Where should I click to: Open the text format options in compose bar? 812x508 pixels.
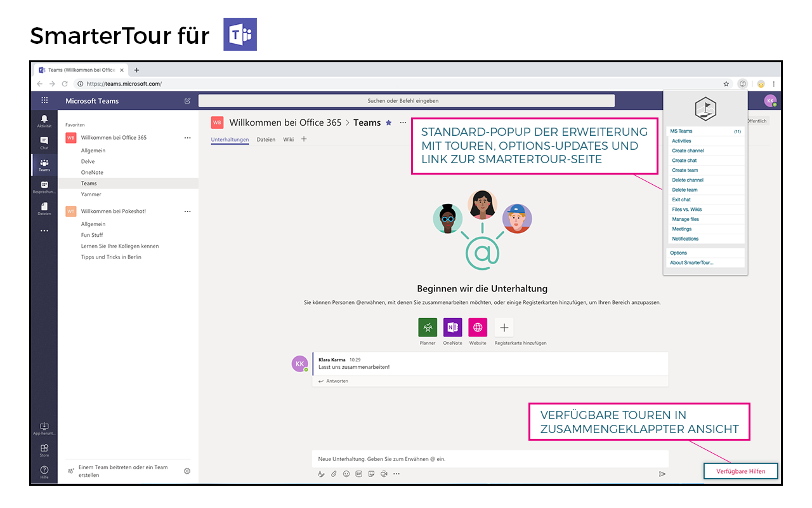(321, 474)
